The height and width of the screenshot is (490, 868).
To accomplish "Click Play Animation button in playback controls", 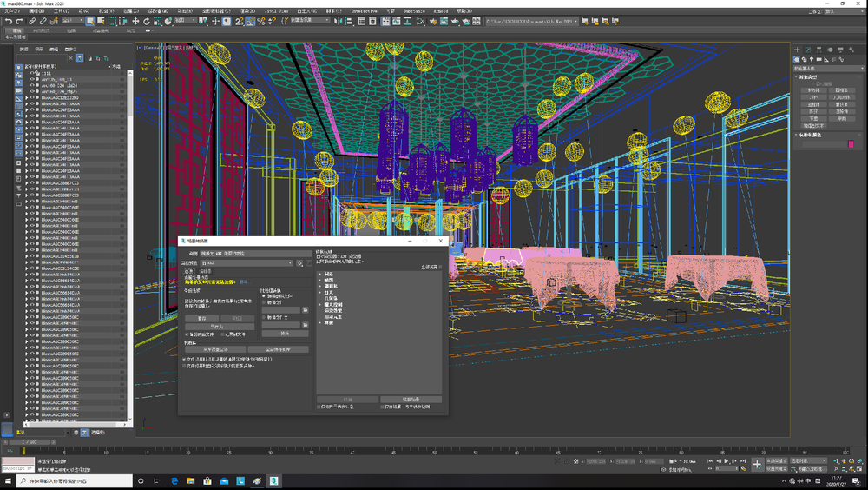I will coord(727,461).
